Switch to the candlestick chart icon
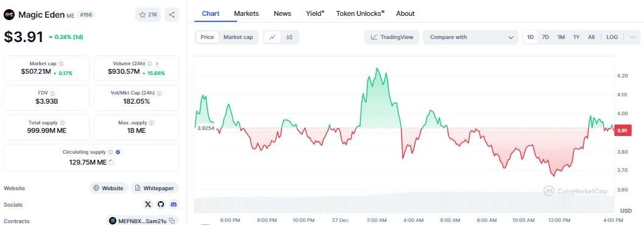The image size is (644, 225). click(x=289, y=37)
